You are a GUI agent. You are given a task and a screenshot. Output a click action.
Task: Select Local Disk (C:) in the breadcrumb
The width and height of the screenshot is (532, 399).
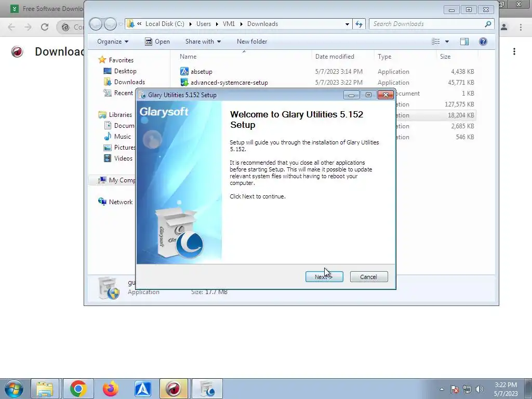(x=165, y=24)
